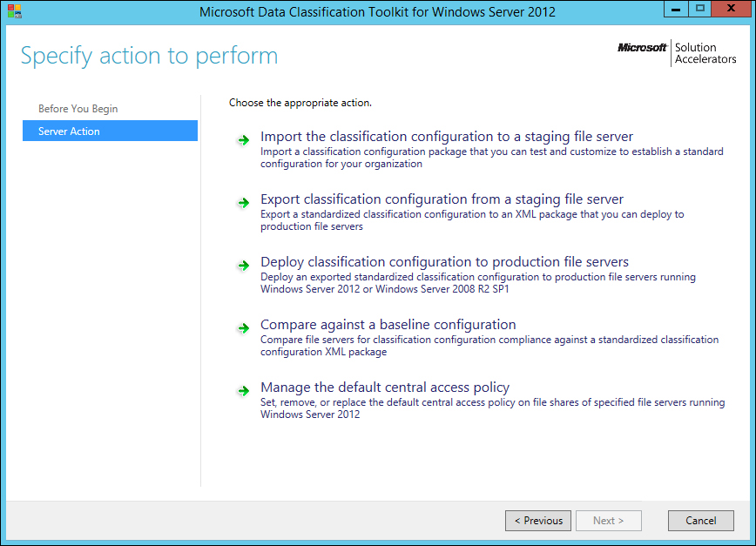Select Before You Begin in the sidebar

(78, 108)
